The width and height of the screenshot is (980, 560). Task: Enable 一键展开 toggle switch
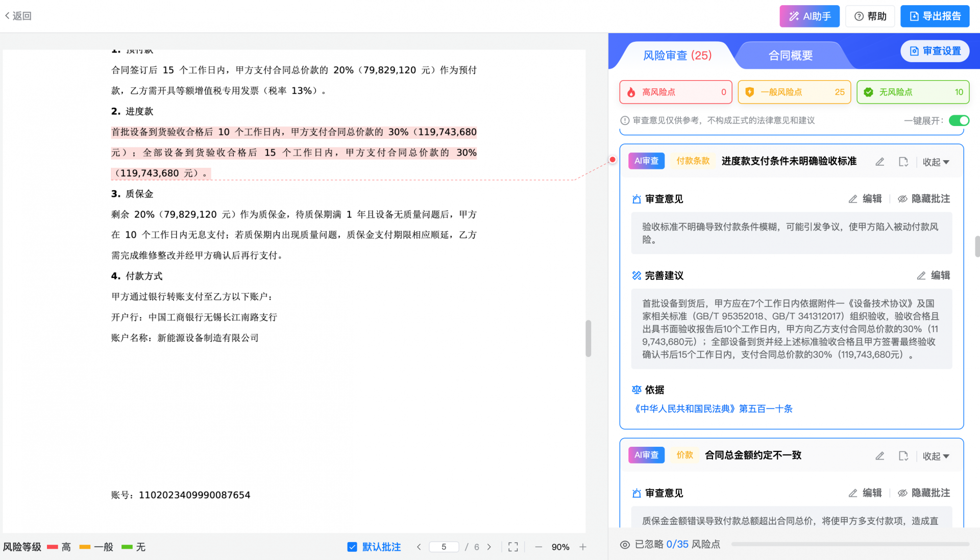(959, 120)
